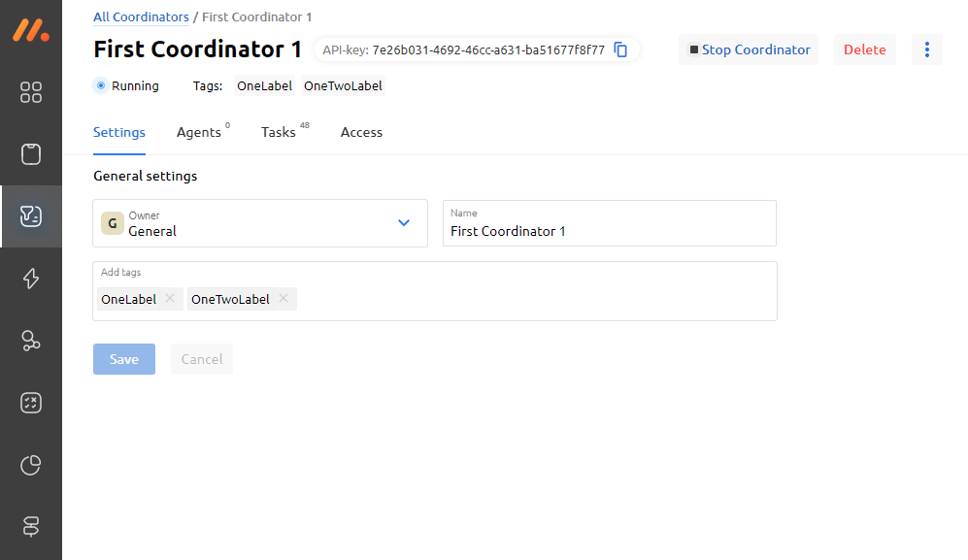The width and height of the screenshot is (968, 560).
Task: Open the dashboard grid icon in sidebar
Action: (31, 92)
